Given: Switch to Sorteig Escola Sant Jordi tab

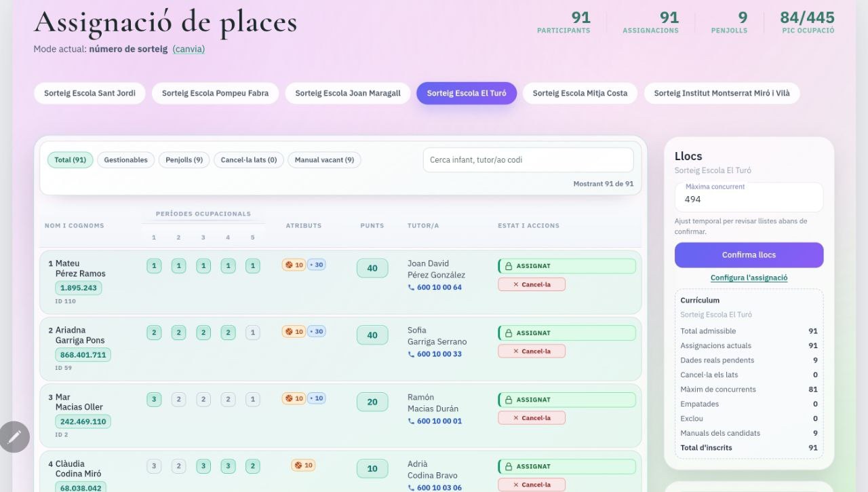Looking at the screenshot, I should coord(90,94).
